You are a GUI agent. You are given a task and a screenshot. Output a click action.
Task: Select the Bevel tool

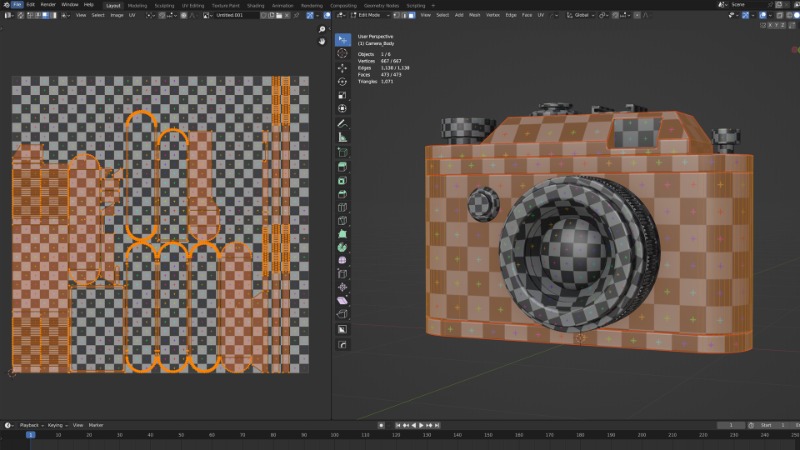click(x=342, y=193)
